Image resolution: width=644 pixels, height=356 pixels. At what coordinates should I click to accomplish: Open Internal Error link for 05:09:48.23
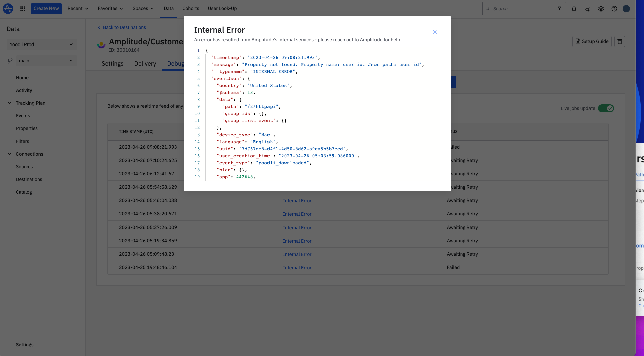[297, 254]
